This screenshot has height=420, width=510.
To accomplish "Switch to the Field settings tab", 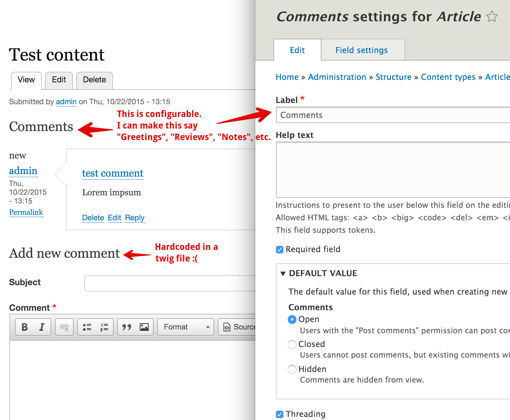I will pos(362,50).
